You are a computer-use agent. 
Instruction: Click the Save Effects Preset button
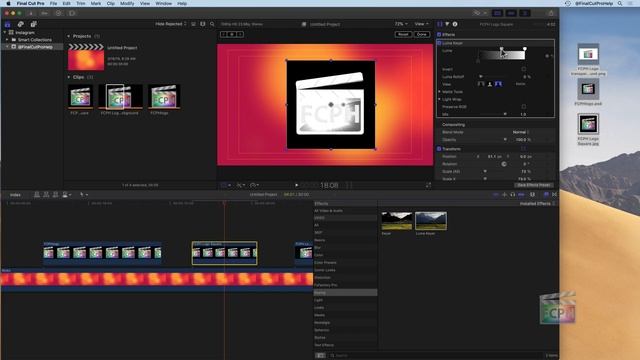(534, 185)
